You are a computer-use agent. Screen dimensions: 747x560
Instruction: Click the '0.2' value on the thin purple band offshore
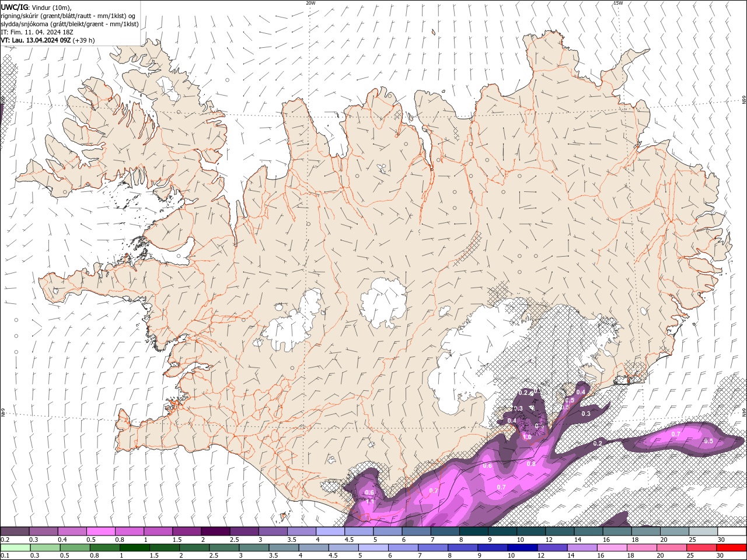[x=598, y=443]
